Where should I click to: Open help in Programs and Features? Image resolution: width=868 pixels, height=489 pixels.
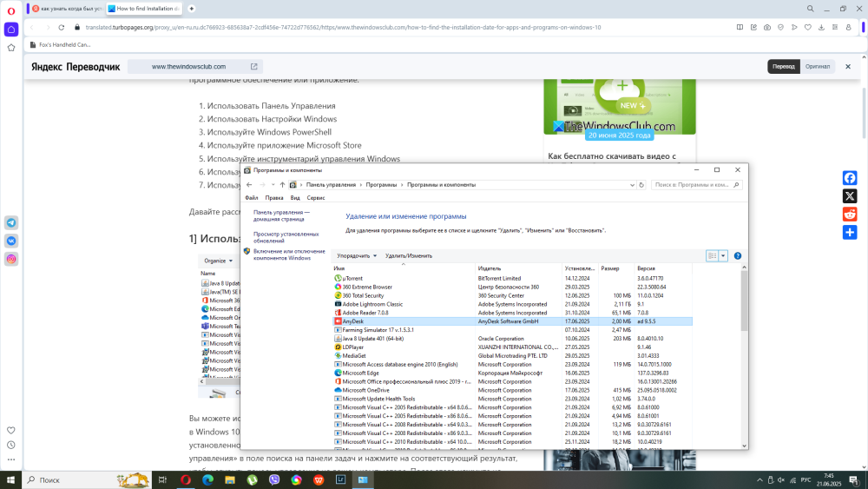point(737,256)
